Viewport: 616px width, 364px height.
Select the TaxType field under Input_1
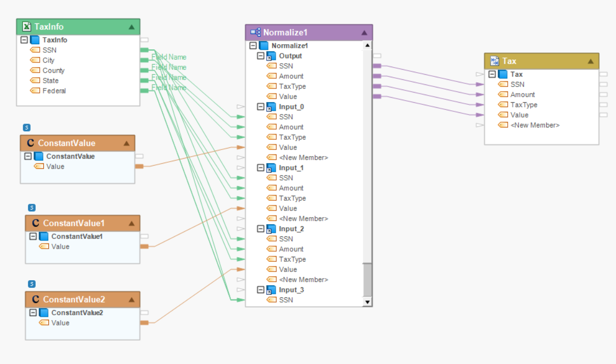click(292, 198)
